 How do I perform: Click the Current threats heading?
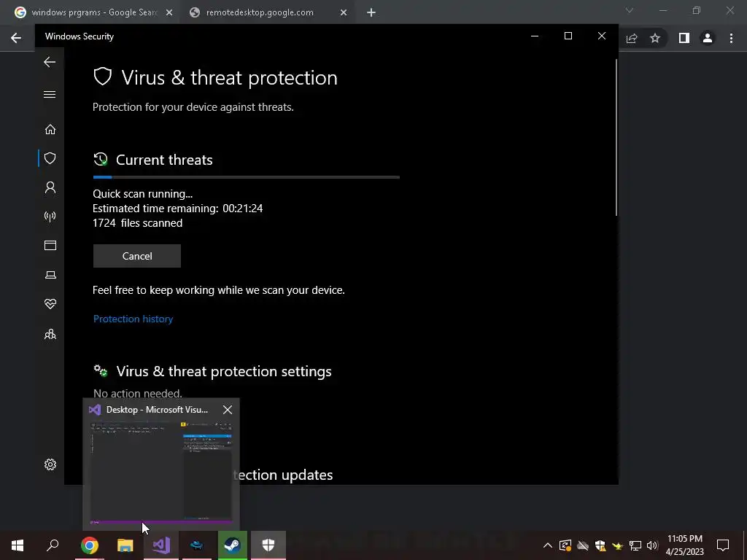(164, 160)
